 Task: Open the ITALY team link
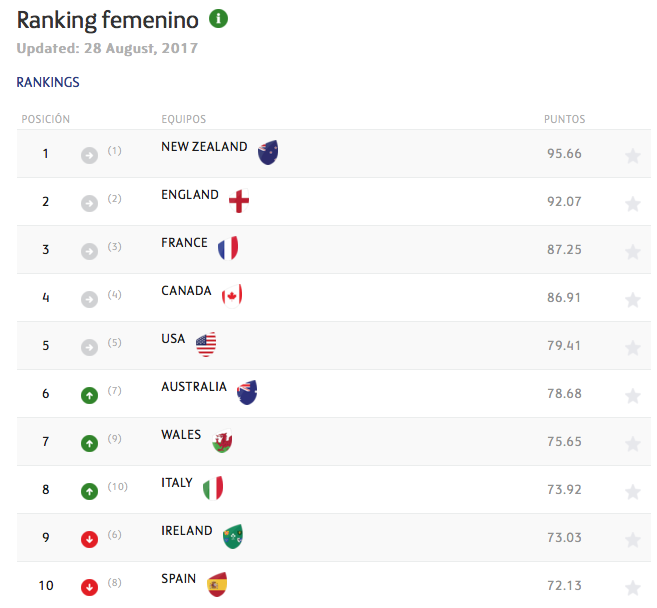coord(177,483)
